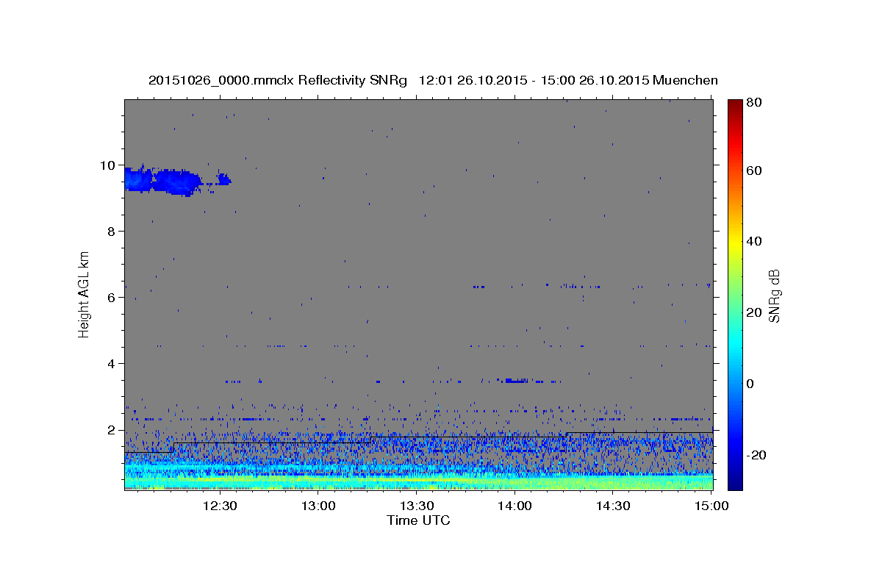Screen dimensions: 882x588
Task: Click the colorbar label '80'
Action: [x=753, y=103]
